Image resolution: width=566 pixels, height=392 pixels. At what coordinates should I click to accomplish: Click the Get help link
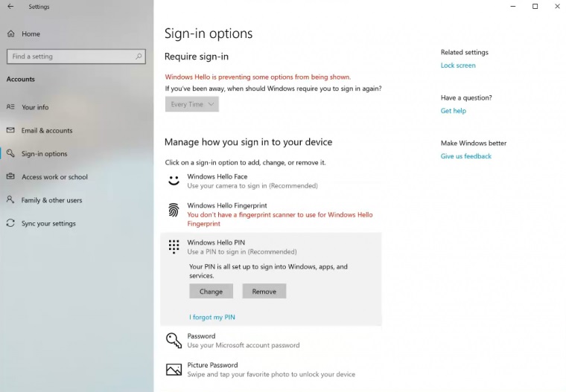454,111
